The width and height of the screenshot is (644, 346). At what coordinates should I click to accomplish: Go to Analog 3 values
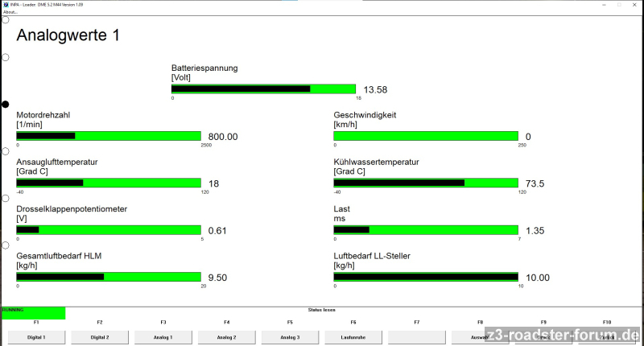pos(291,338)
